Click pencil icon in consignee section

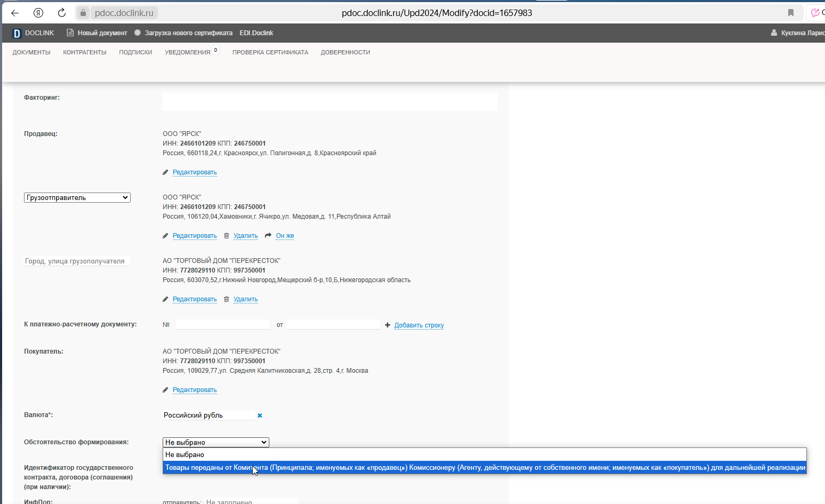pos(165,299)
